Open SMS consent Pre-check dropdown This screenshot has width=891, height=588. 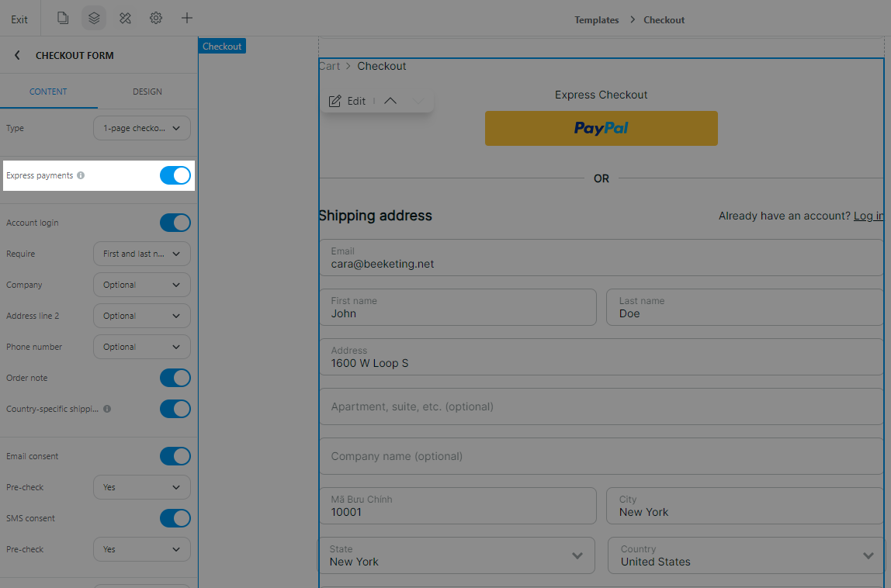click(x=141, y=549)
